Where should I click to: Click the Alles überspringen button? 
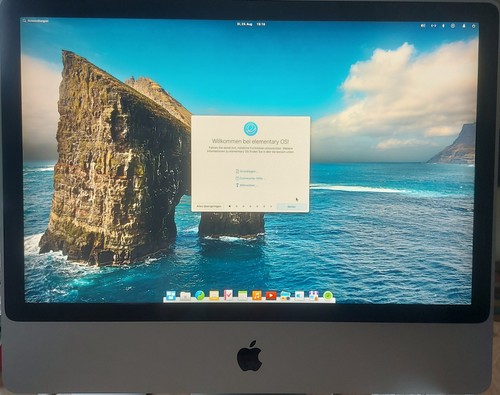(x=209, y=206)
